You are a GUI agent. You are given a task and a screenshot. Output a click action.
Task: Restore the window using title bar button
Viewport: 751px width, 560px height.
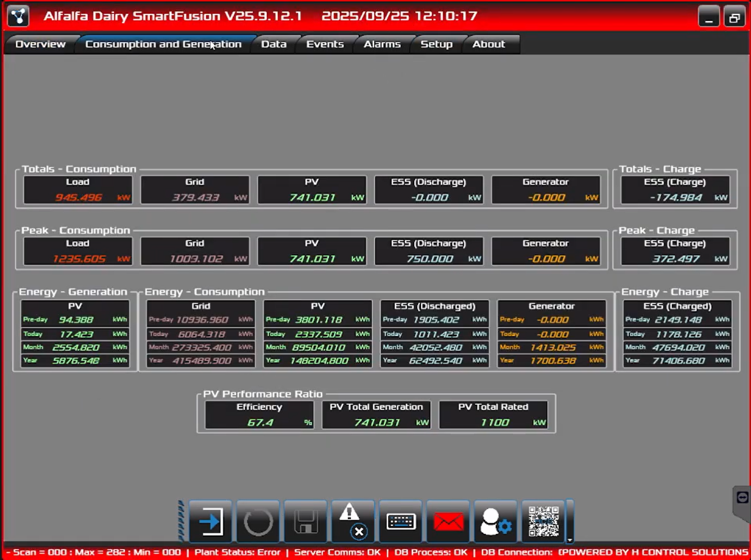[x=734, y=17]
